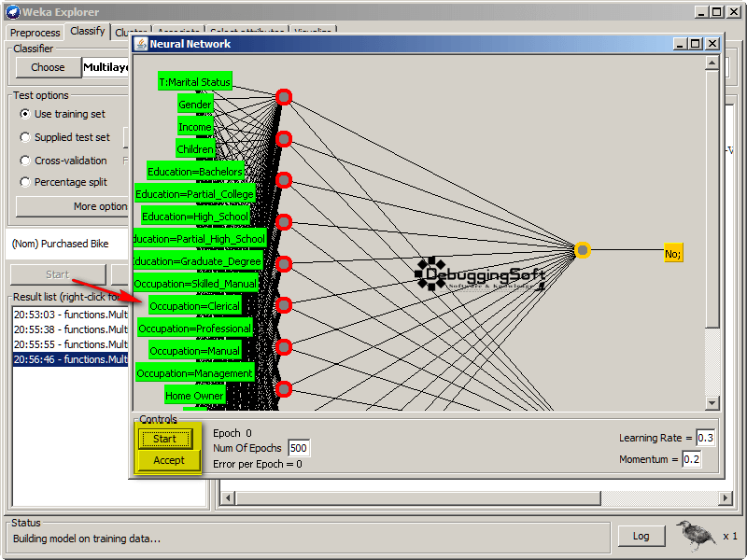Click the 'Home Owner' input node
Image resolution: width=747 pixels, height=560 pixels.
[x=194, y=396]
